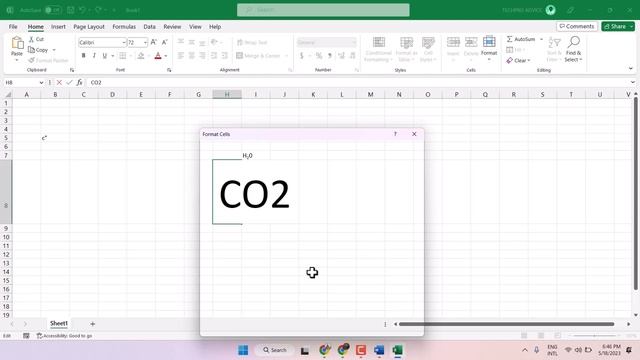The image size is (640, 360).
Task: Switch to the Page Layout tab
Action: pos(89,27)
